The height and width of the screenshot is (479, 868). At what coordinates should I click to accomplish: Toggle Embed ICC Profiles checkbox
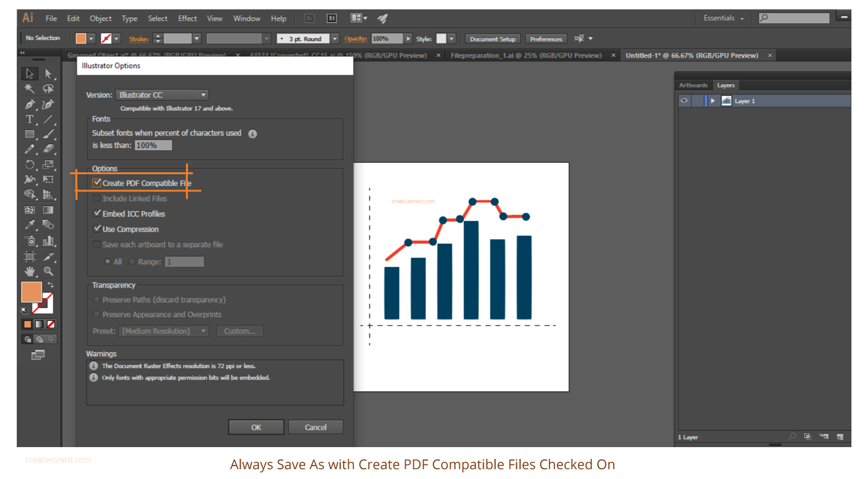(97, 213)
